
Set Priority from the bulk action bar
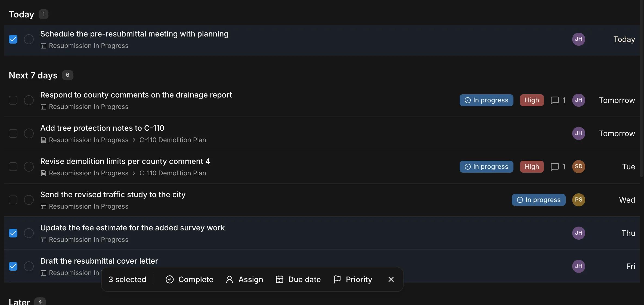353,279
